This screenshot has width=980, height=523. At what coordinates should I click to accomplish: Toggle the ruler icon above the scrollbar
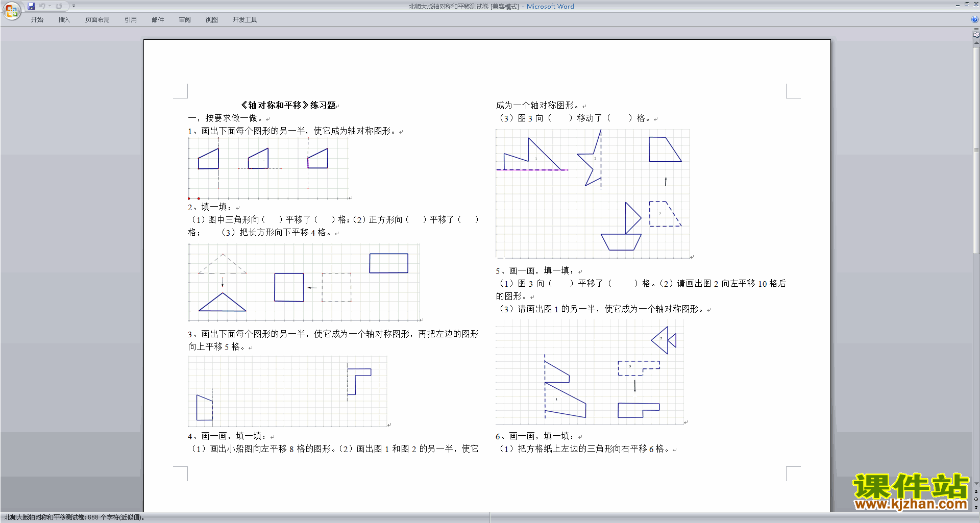(976, 34)
